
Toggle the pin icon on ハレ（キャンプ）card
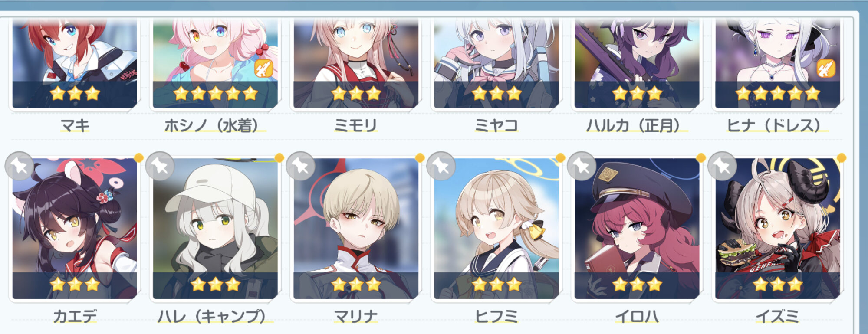click(160, 166)
